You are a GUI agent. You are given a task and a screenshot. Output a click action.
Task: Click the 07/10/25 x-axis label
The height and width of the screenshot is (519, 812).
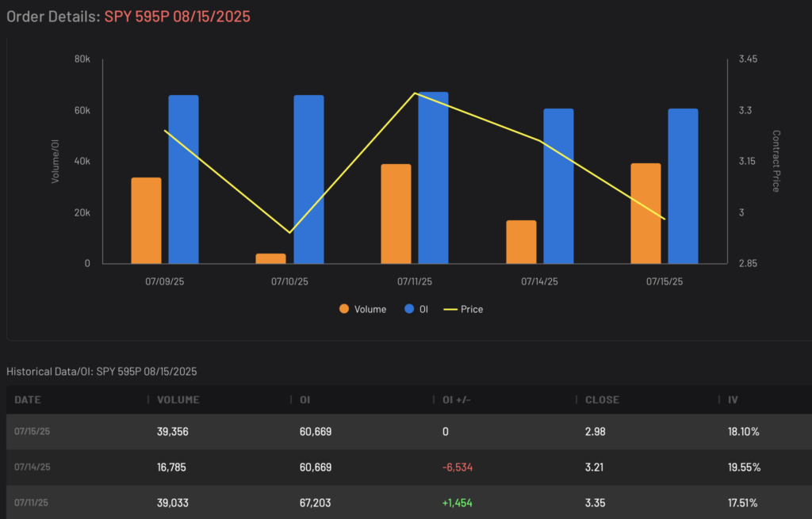click(289, 281)
